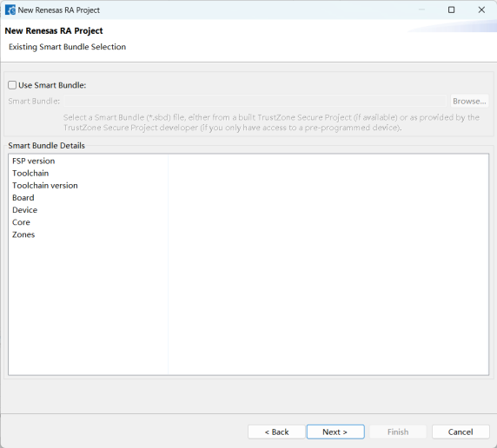Select the Toolchain version row

click(248, 185)
